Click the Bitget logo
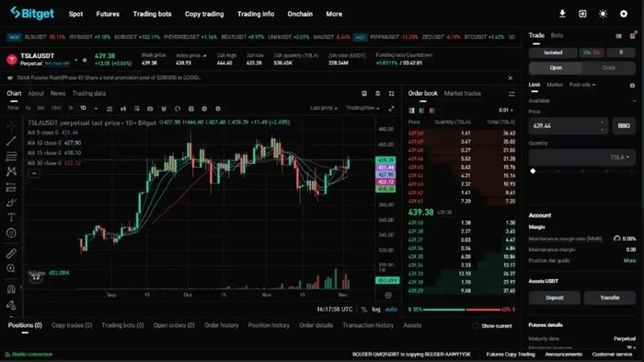 tap(32, 13)
